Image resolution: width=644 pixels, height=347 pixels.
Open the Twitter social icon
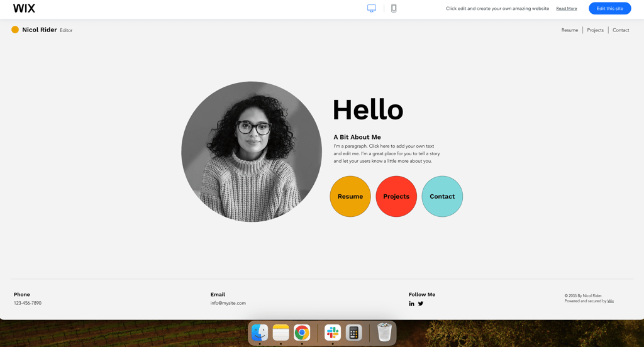(421, 304)
